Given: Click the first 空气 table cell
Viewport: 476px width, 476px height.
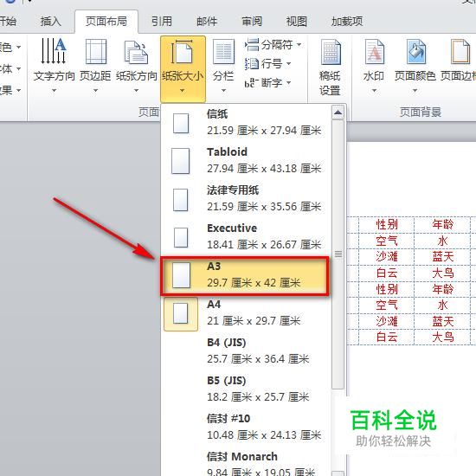Looking at the screenshot, I should coord(387,241).
